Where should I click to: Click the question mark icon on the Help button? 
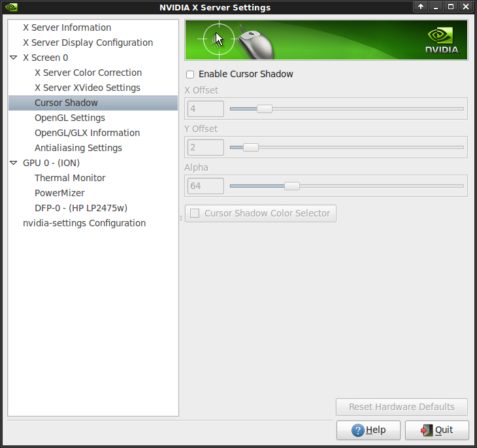pos(357,430)
